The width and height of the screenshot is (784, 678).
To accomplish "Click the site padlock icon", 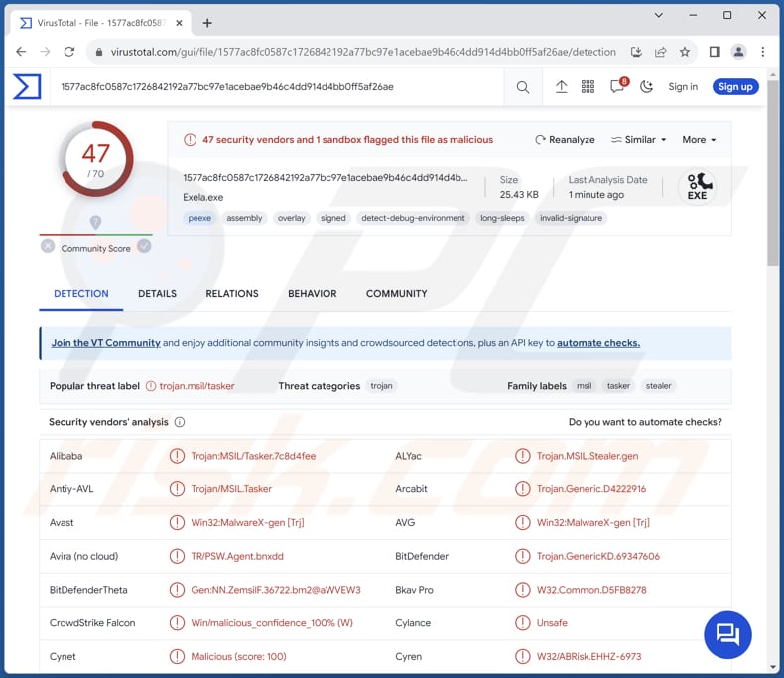I will click(99, 52).
